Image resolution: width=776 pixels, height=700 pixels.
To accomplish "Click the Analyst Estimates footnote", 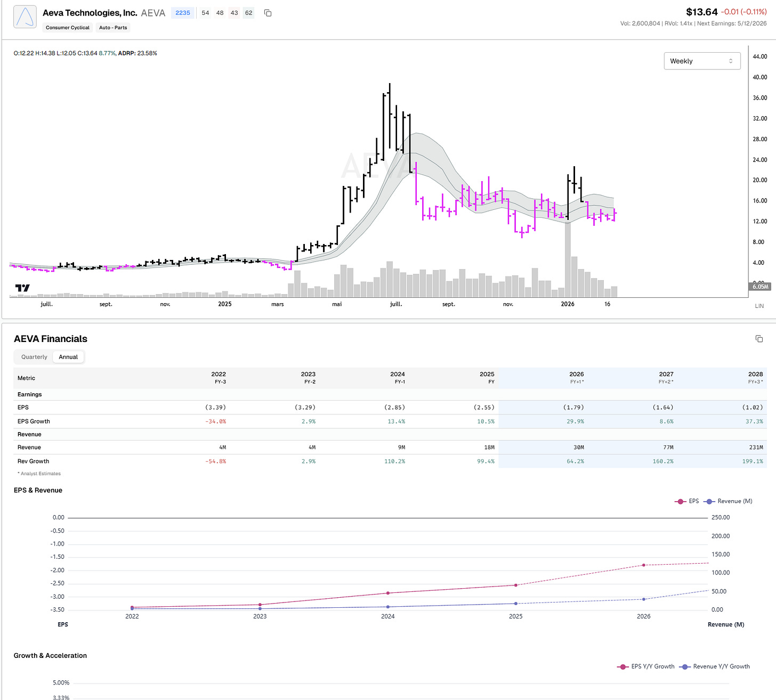I will (x=39, y=474).
